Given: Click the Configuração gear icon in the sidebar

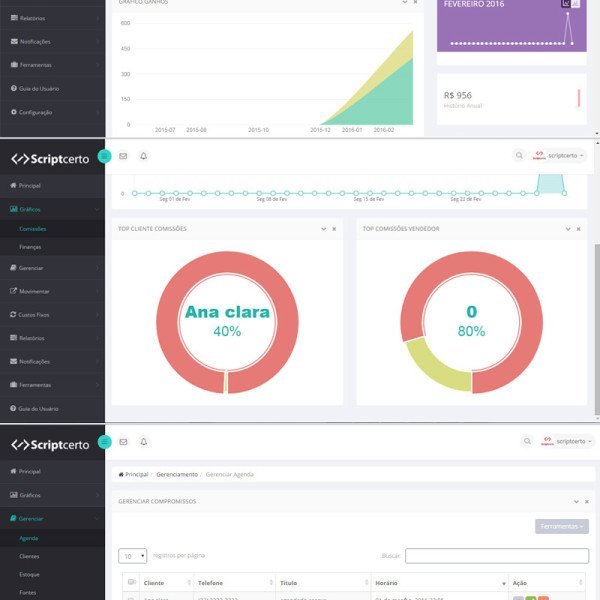Looking at the screenshot, I should (13, 112).
